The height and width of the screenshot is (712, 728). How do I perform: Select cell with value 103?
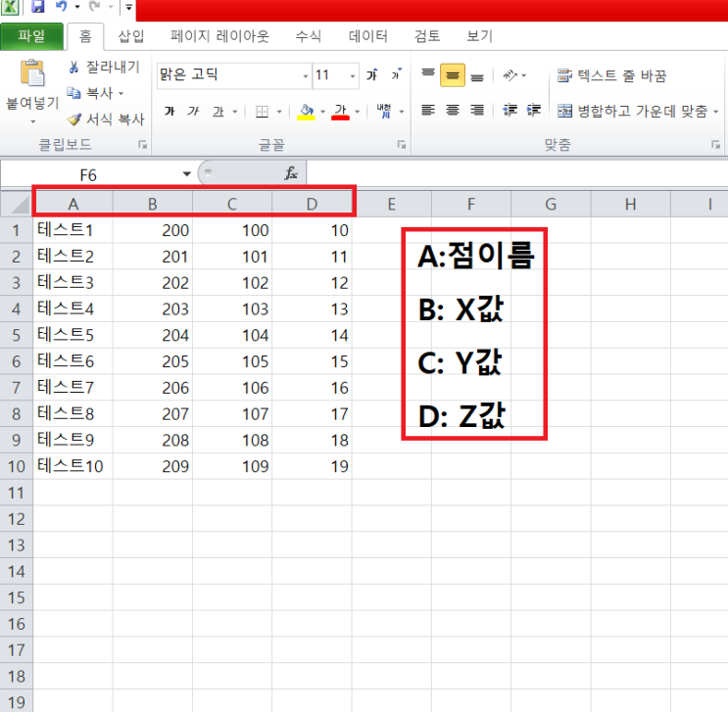point(232,309)
